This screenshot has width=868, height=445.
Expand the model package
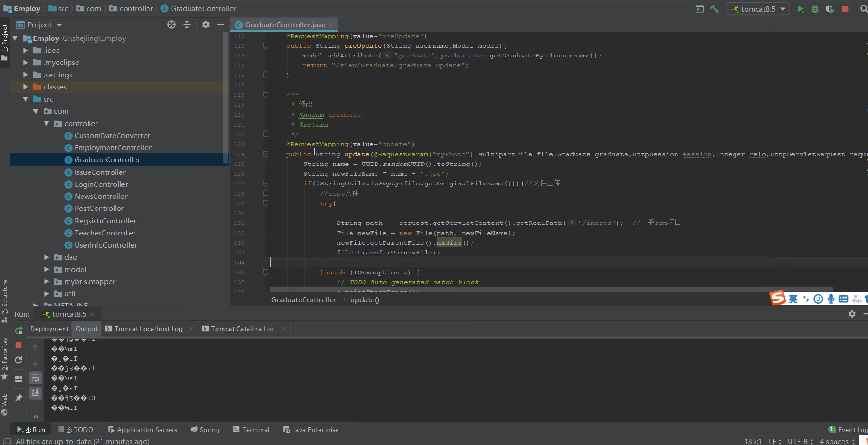pos(46,269)
